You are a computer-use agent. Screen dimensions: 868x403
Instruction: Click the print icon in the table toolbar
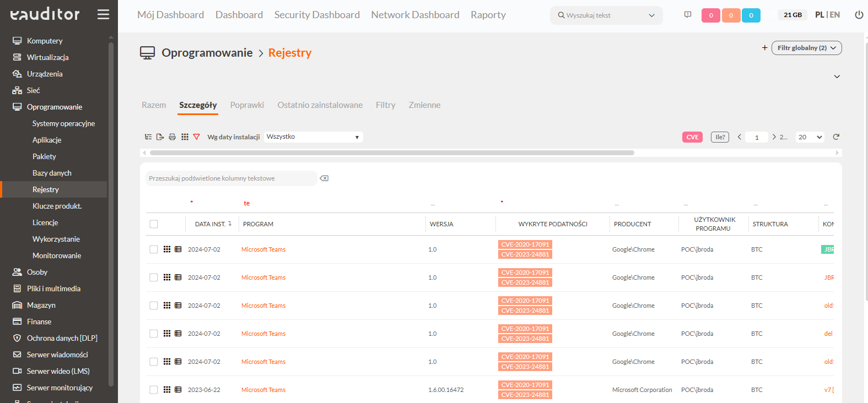(x=172, y=137)
